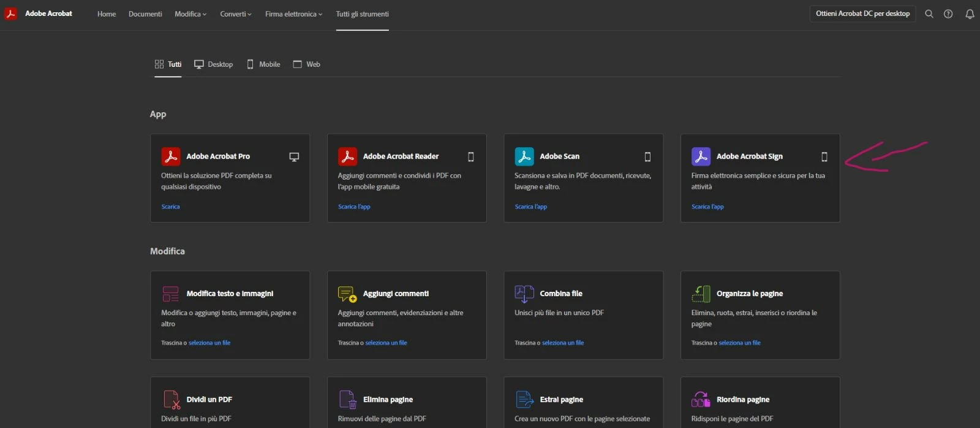Switch to the Desktop filter tab
The height and width of the screenshot is (428, 980).
tap(213, 64)
